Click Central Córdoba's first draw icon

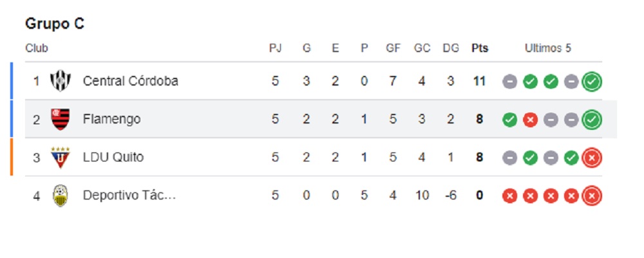tap(509, 82)
